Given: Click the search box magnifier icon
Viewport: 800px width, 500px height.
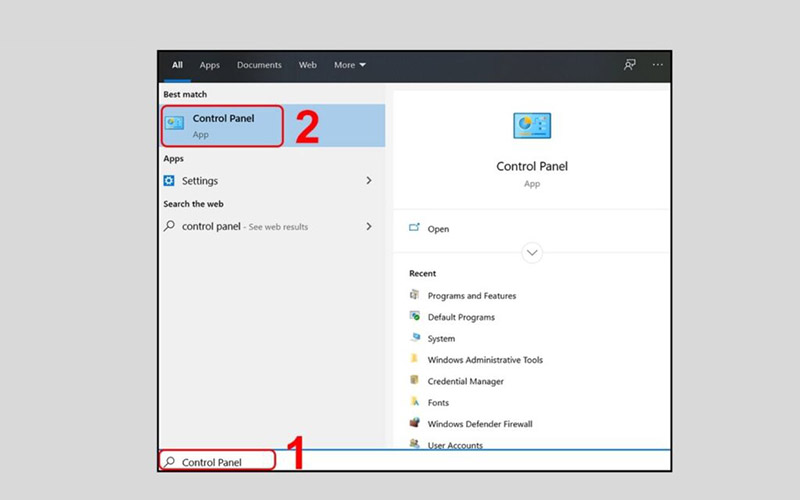Looking at the screenshot, I should point(169,462).
